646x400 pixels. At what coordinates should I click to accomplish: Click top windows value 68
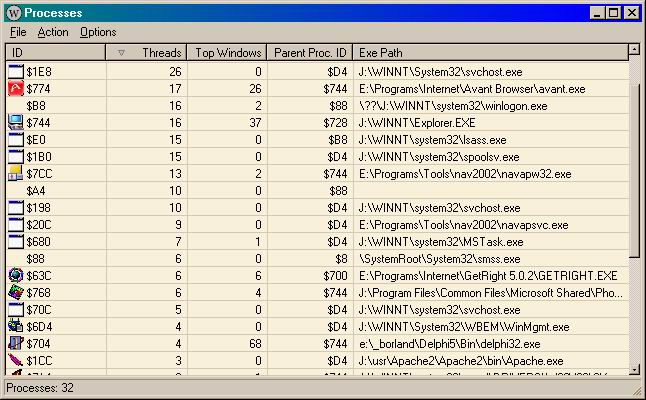point(255,344)
